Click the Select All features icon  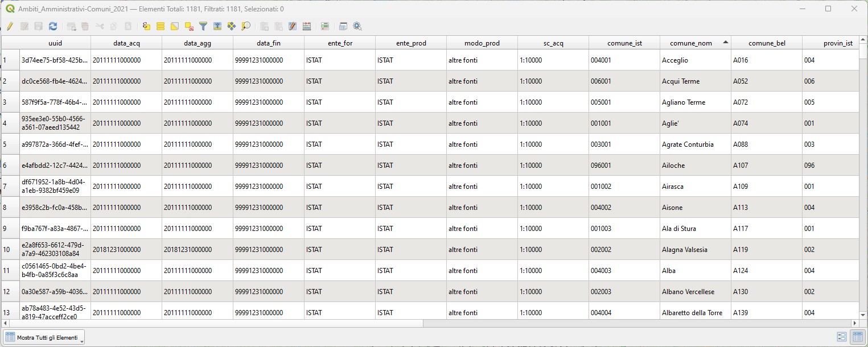161,26
